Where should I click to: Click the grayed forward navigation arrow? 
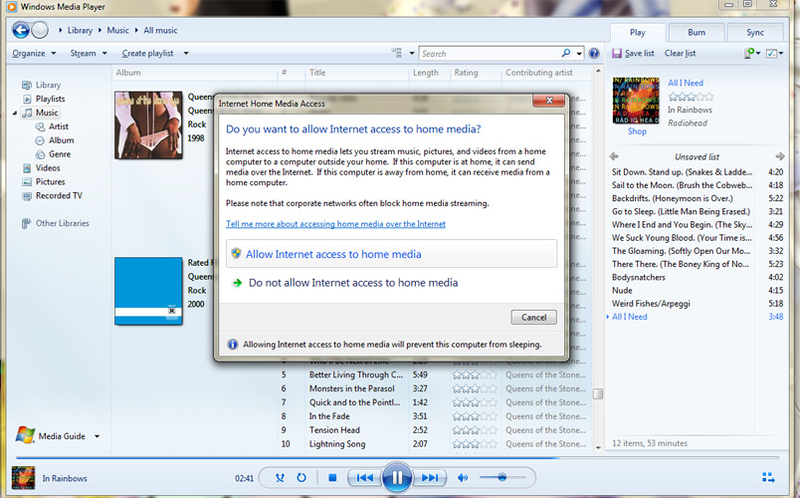pyautogui.click(x=40, y=31)
